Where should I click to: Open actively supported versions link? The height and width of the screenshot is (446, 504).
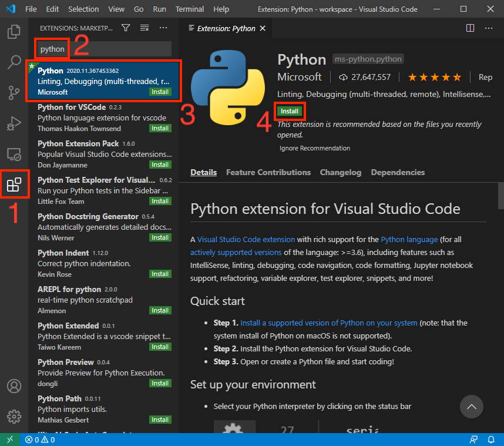(236, 253)
